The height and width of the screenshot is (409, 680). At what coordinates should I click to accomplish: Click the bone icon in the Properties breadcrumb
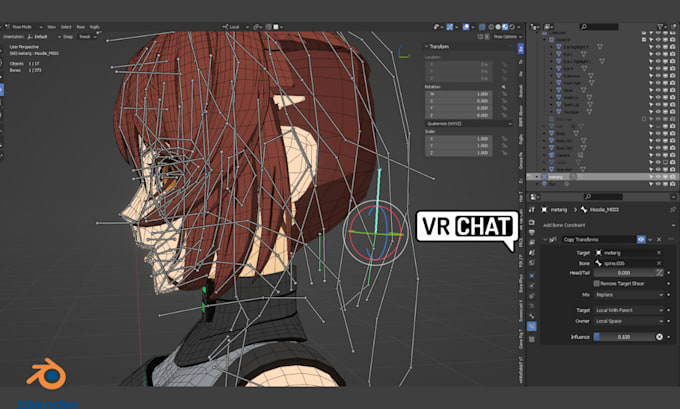point(584,209)
